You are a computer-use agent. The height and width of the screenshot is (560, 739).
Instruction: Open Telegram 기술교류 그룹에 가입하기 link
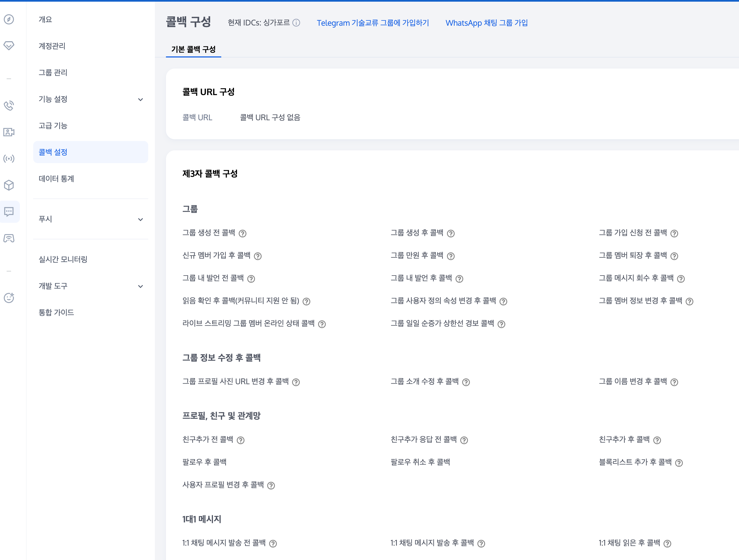tap(373, 23)
